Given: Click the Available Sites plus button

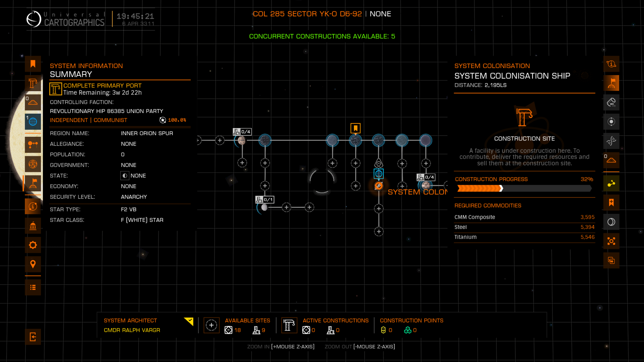Looking at the screenshot, I should point(211,325).
